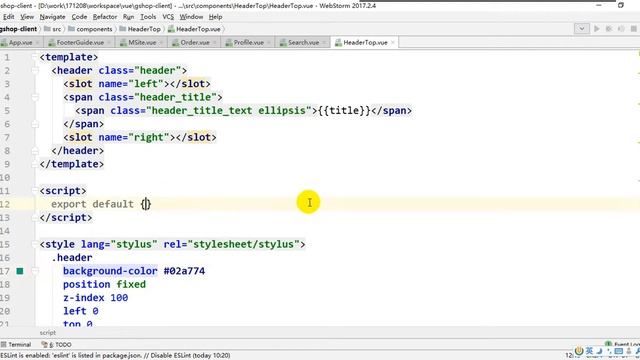The width and height of the screenshot is (640, 360).
Task: Close the Profile.vue tab
Action: (x=269, y=42)
